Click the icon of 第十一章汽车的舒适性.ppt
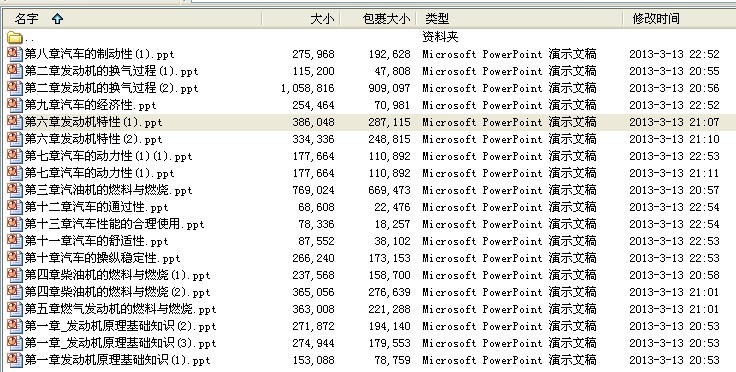The width and height of the screenshot is (736, 372). 15,241
